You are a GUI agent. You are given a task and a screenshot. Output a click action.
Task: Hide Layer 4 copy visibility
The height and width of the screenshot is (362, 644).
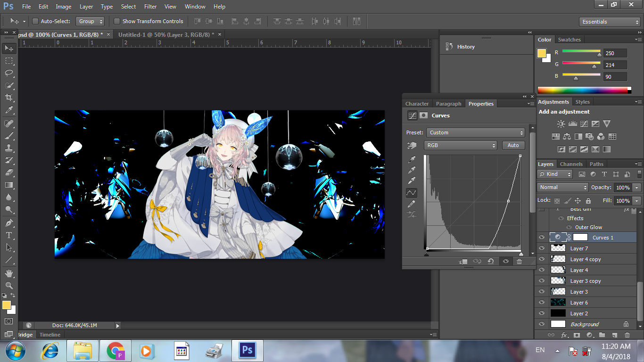click(x=541, y=259)
